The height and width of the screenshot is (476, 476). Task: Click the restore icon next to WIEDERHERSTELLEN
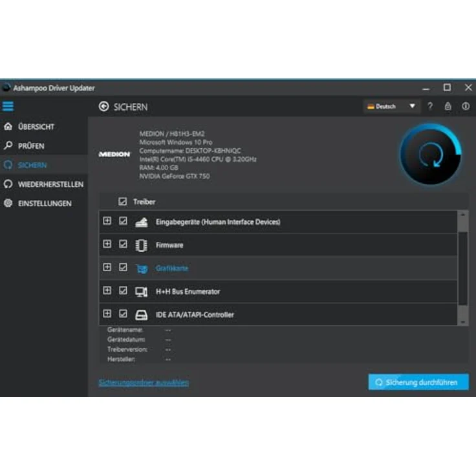[x=8, y=184]
